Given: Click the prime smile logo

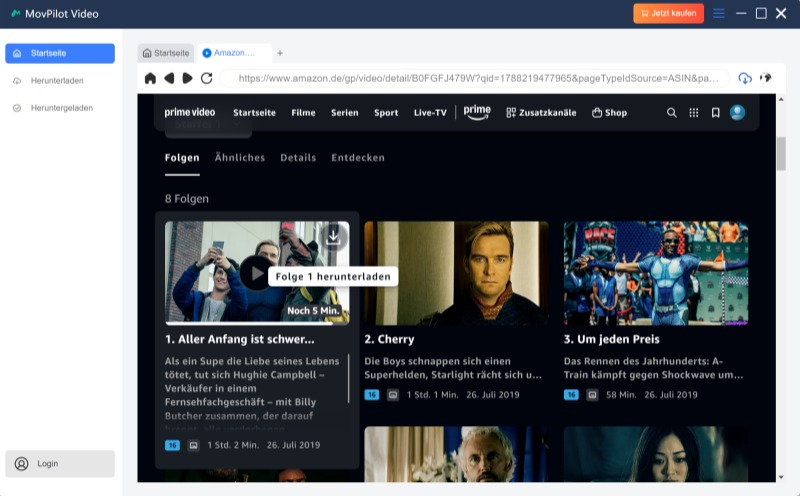Looking at the screenshot, I should (x=477, y=112).
